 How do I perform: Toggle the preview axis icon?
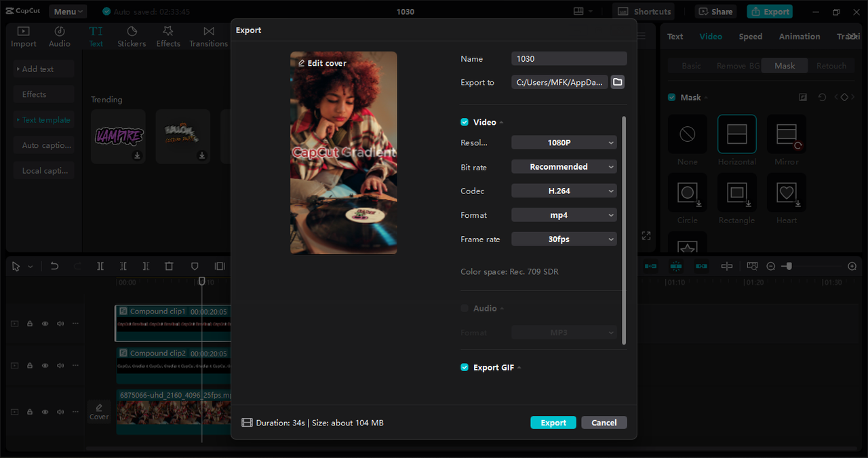[x=727, y=267]
